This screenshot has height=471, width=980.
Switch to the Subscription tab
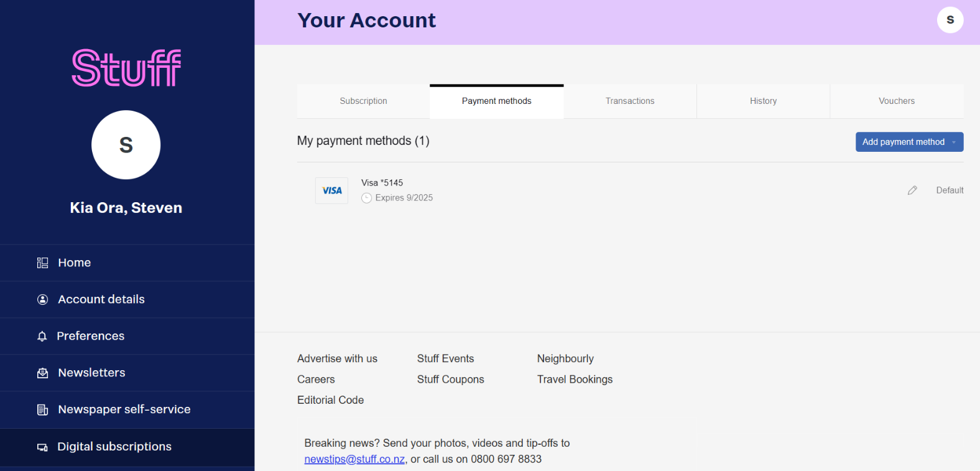point(363,101)
